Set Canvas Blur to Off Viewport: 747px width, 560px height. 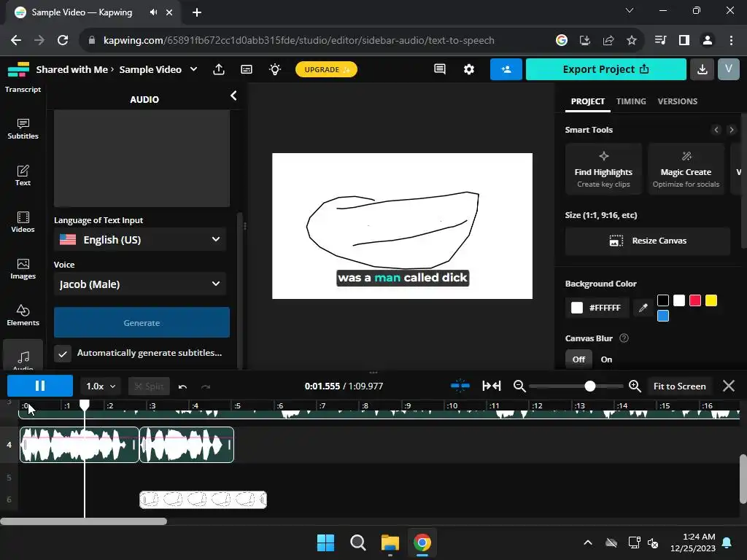click(578, 359)
